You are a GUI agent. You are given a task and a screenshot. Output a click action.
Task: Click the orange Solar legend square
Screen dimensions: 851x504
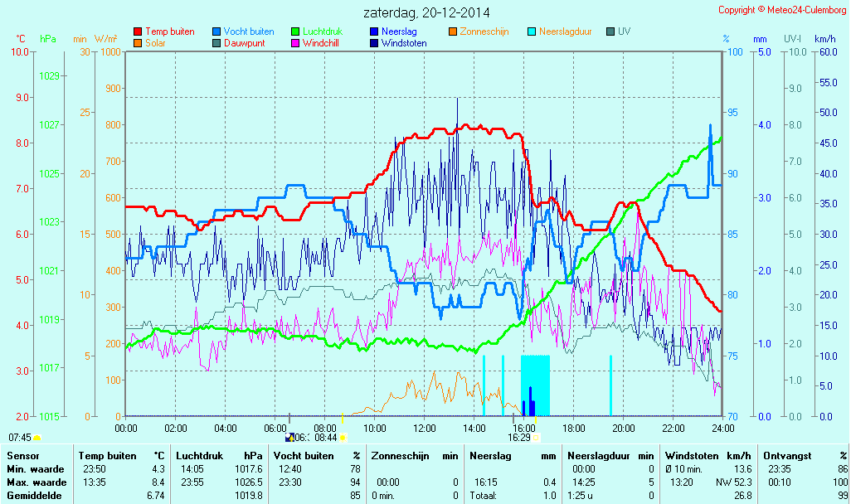[138, 43]
